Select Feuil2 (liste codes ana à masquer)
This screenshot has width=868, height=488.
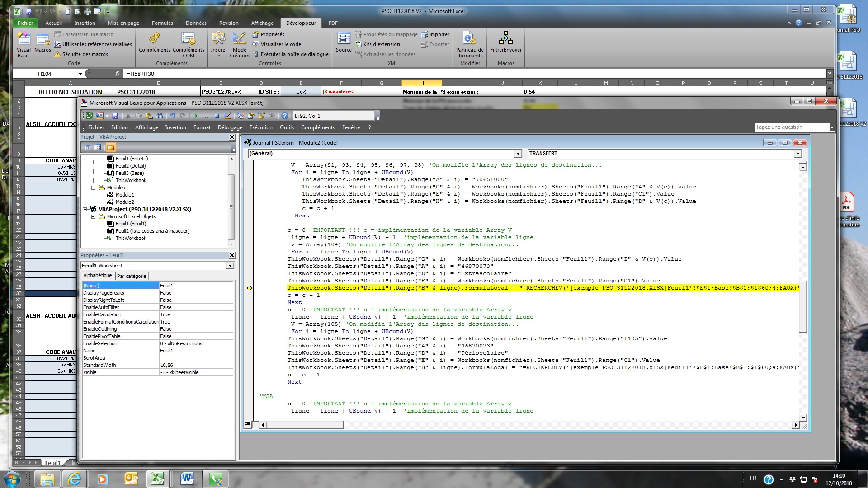pos(152,231)
